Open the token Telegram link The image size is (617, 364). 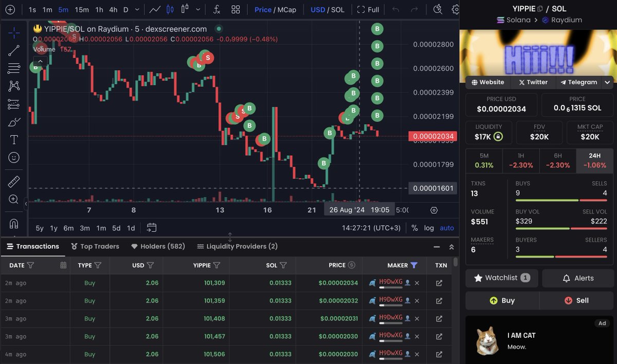578,82
